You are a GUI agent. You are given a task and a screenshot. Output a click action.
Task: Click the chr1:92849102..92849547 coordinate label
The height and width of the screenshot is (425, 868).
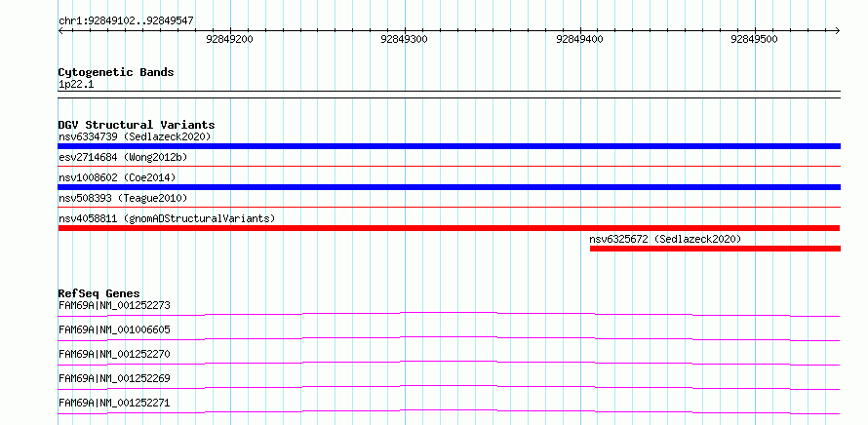[126, 21]
